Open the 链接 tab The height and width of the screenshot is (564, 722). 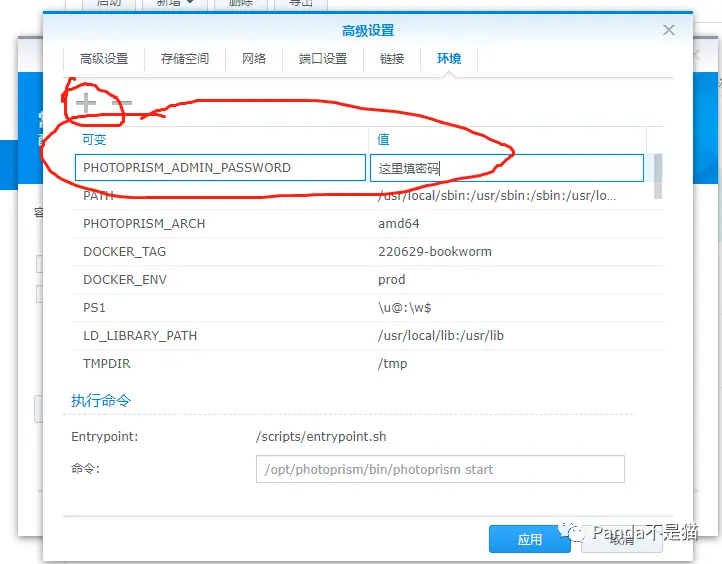392,58
